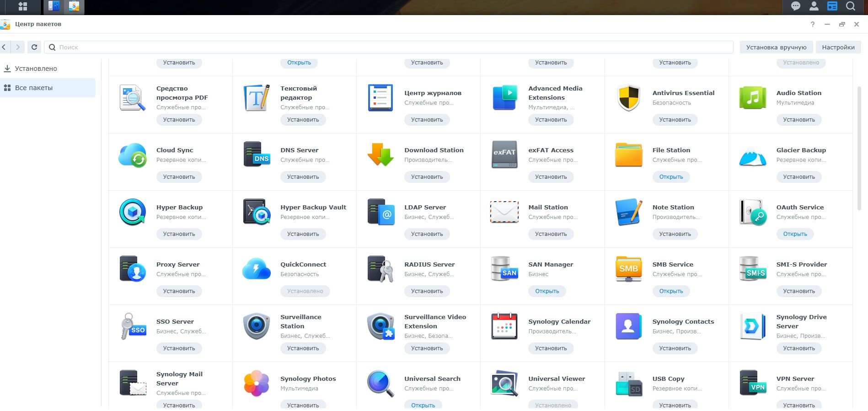Image resolution: width=868 pixels, height=411 pixels.
Task: Click the SMI-S Provider database icon
Action: coord(752,269)
